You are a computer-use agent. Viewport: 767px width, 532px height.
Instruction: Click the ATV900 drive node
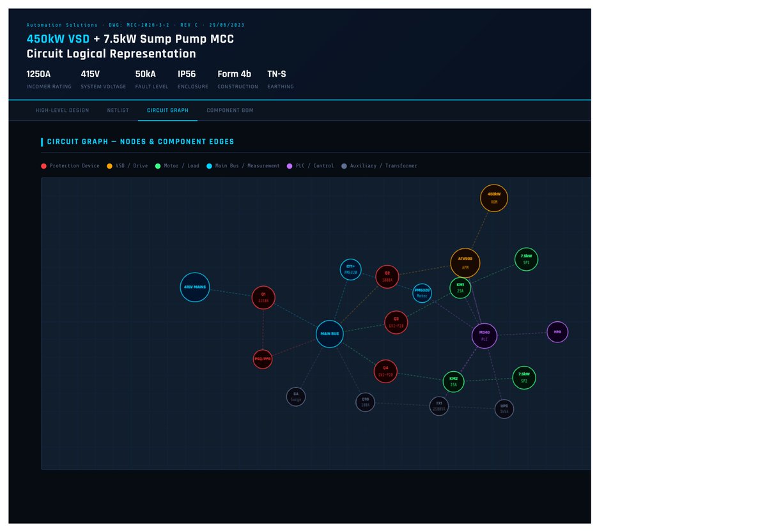[x=465, y=263]
